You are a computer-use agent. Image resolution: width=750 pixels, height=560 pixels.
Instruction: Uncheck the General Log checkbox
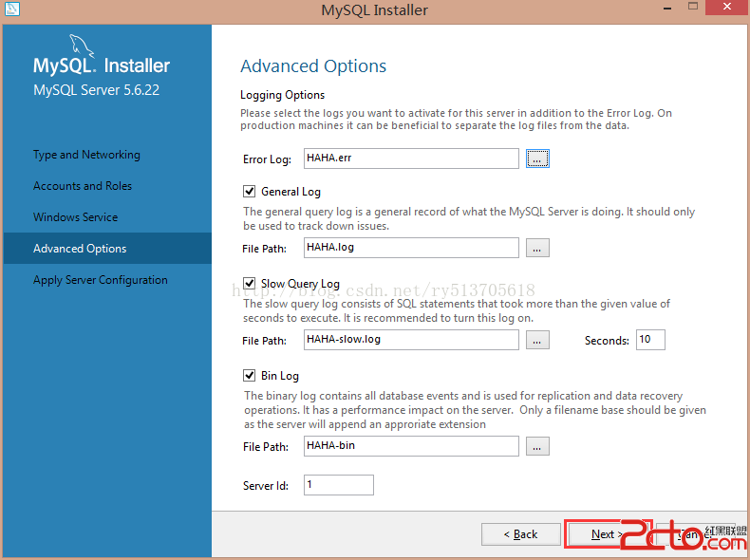click(249, 192)
